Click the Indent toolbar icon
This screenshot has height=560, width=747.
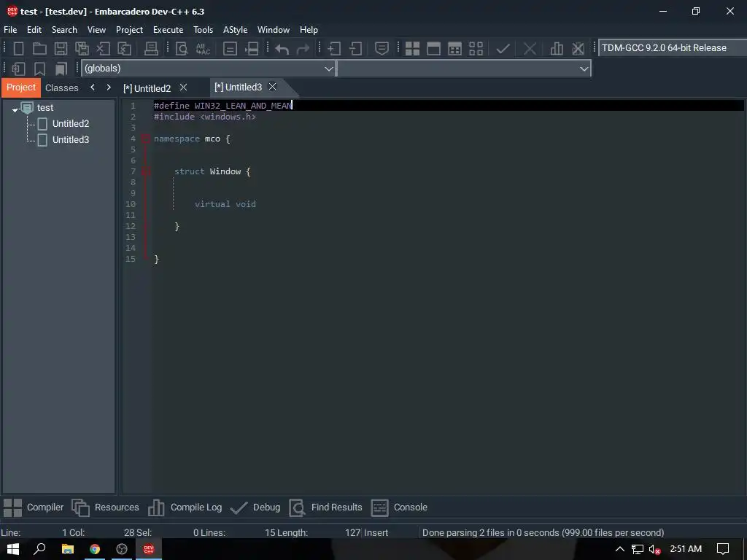coord(334,49)
